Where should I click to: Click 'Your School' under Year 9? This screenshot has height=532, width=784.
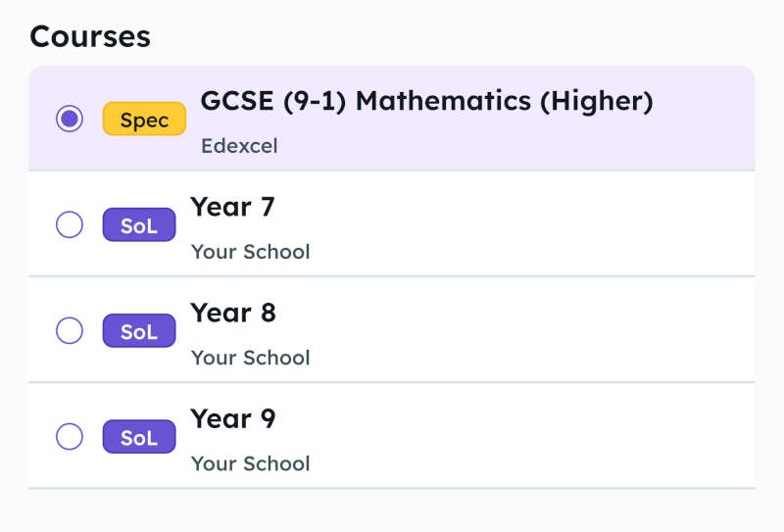(250, 463)
